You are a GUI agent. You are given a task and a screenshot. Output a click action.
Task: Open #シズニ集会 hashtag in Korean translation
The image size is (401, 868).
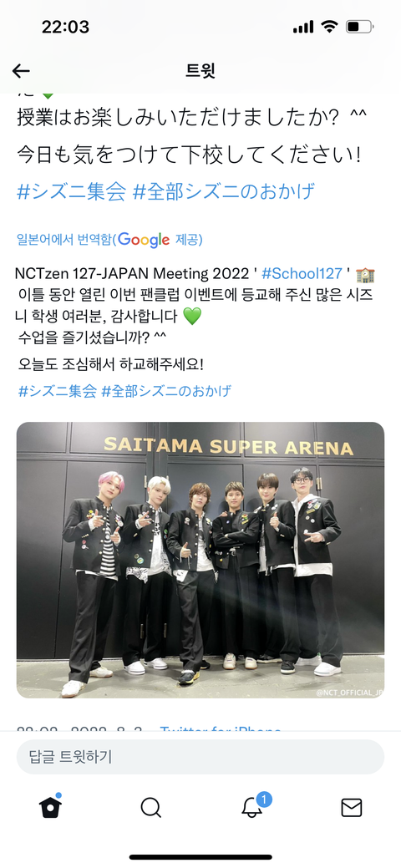coord(58,391)
